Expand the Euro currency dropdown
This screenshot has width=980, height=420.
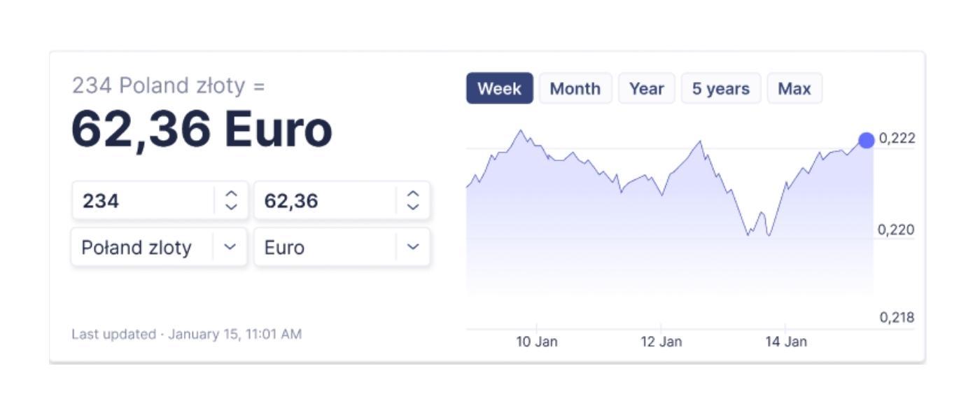tap(413, 247)
